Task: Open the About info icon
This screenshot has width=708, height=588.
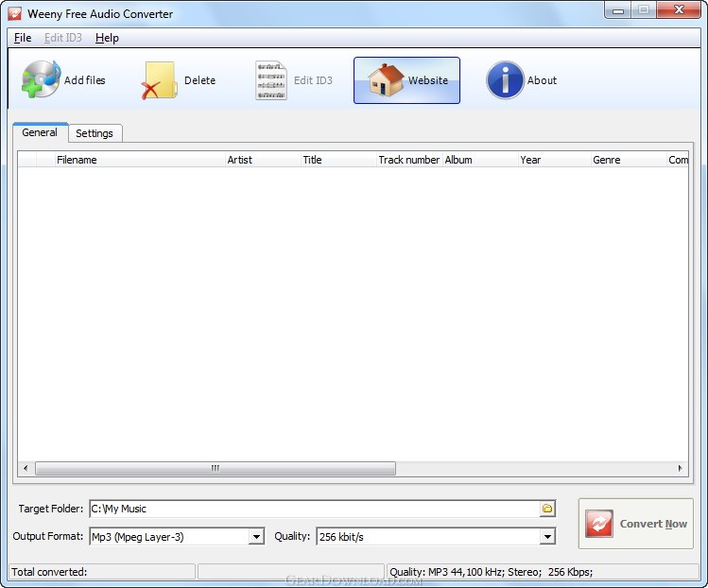Action: coord(505,80)
